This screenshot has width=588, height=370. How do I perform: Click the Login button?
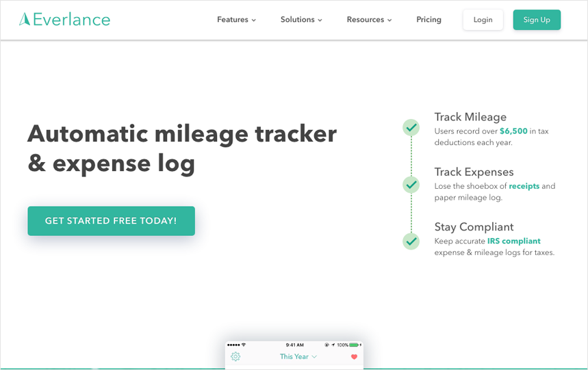coord(483,20)
